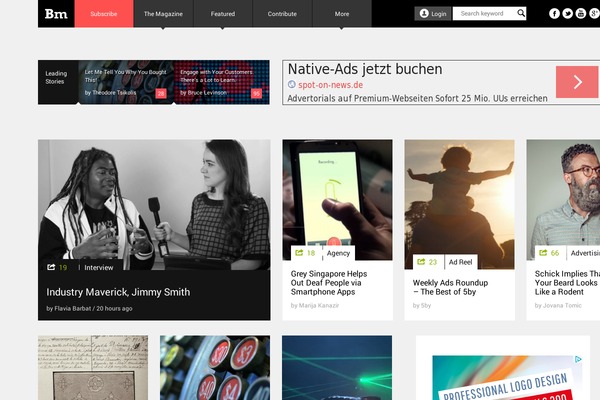Focus the Search keyword field
This screenshot has height=400, width=600.
point(484,13)
